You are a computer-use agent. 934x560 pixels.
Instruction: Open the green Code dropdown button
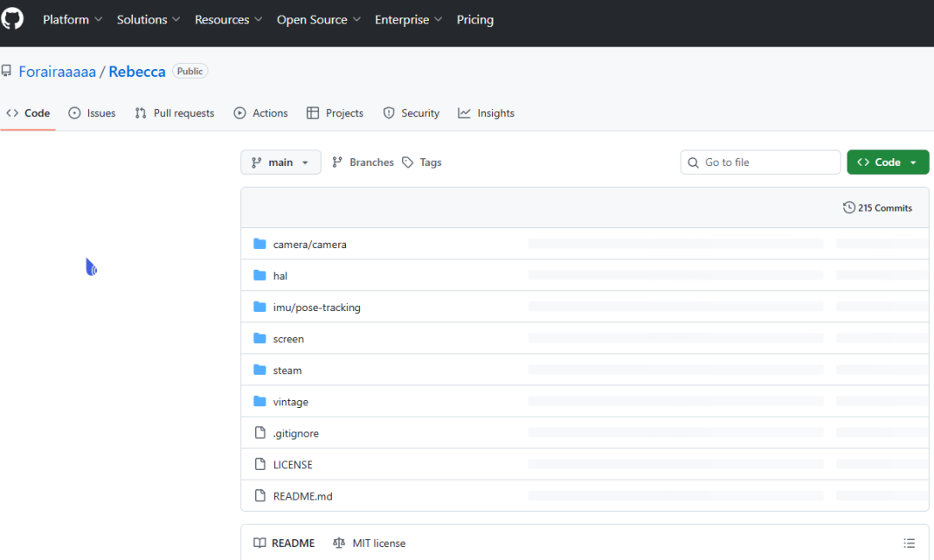tap(887, 162)
